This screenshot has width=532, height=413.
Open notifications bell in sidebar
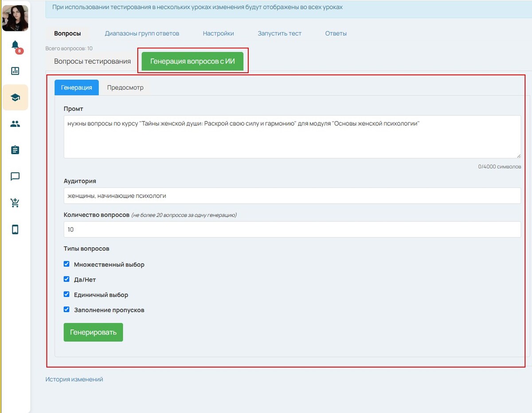(x=15, y=45)
